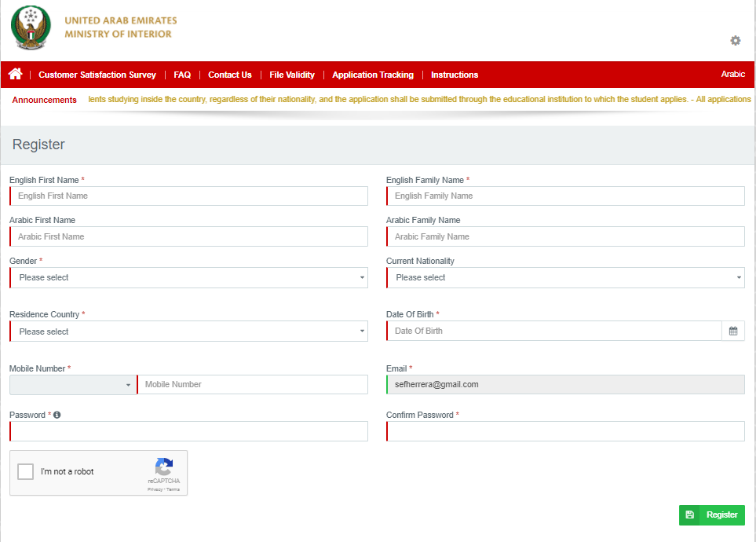Open Contact Us in navigation bar
The image size is (756, 542).
click(230, 75)
